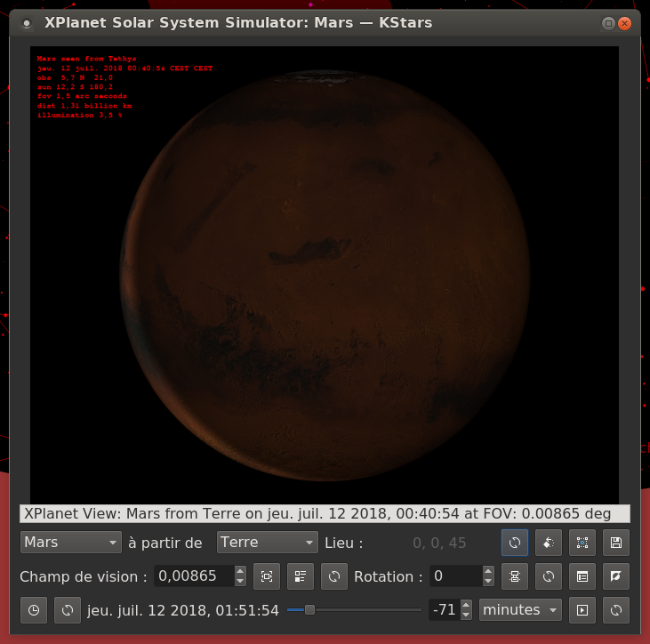650x644 pixels.
Task: Click the fit-to-frame icon beside Champ de vision
Action: click(x=267, y=576)
